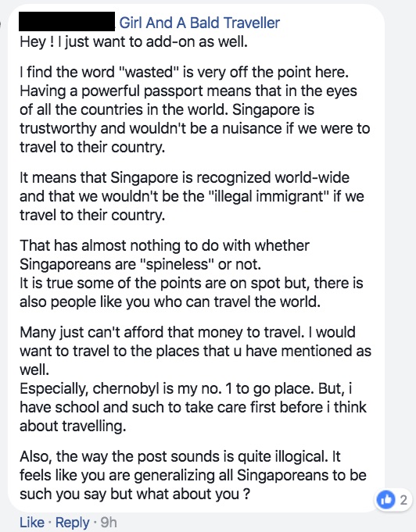416x532 pixels.
Task: Click the paragraph about the word "wasted"
Action: coord(195,109)
